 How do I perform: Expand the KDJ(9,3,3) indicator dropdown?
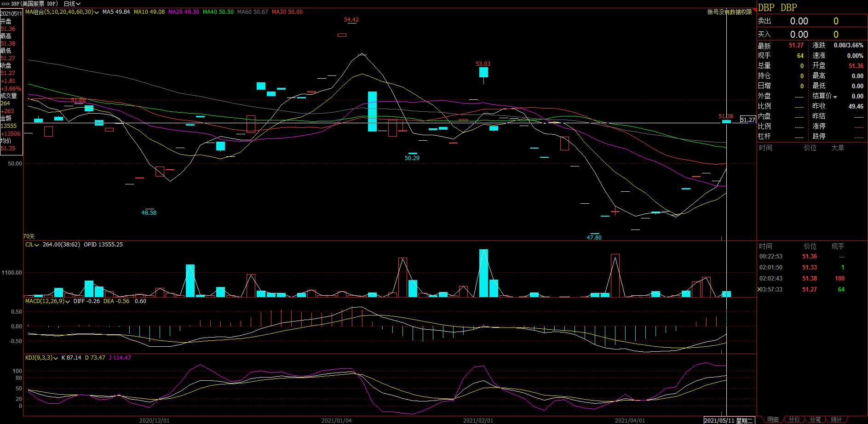pyautogui.click(x=41, y=357)
